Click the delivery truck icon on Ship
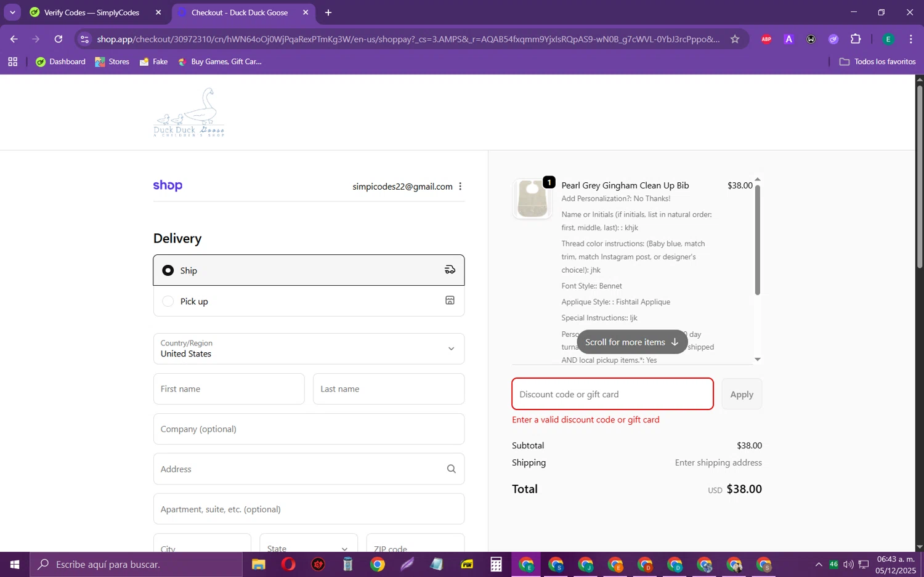 [450, 270]
